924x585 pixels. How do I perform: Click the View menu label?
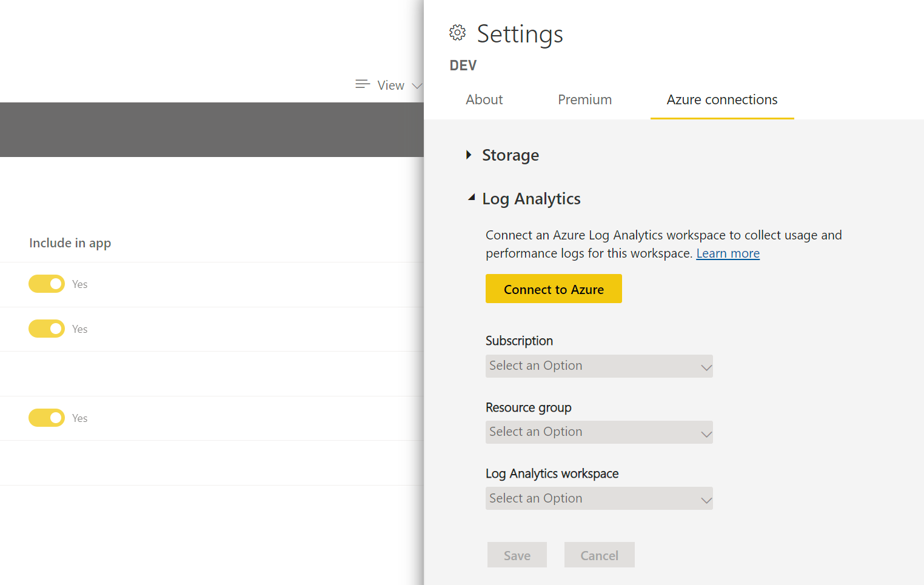[x=390, y=85]
